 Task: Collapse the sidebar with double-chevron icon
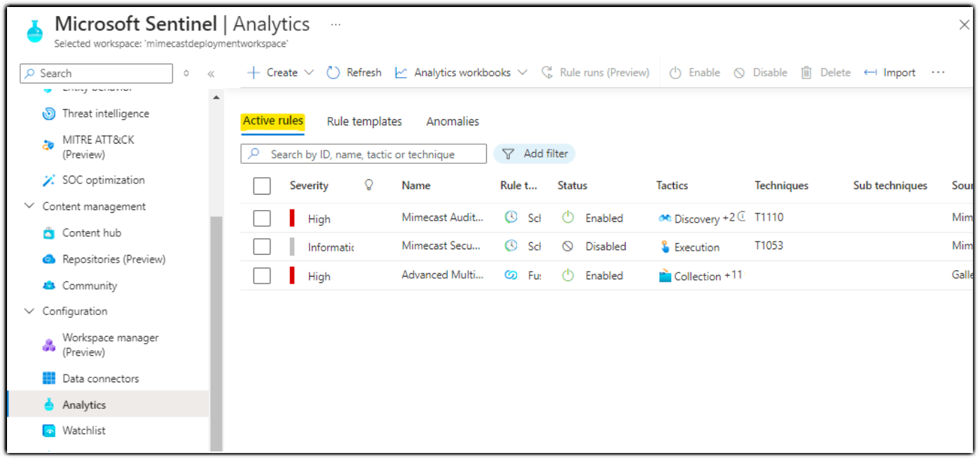pos(211,74)
